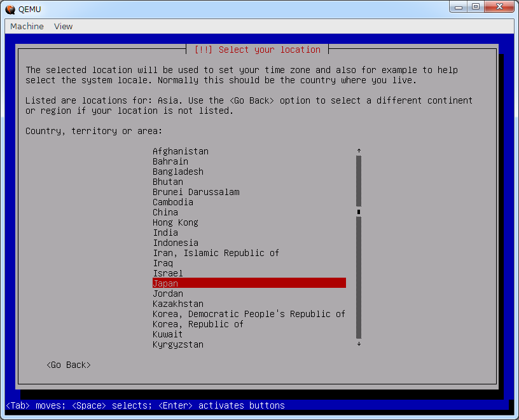The height and width of the screenshot is (420, 519).
Task: Select Afghanistan from the country list
Action: pos(181,151)
